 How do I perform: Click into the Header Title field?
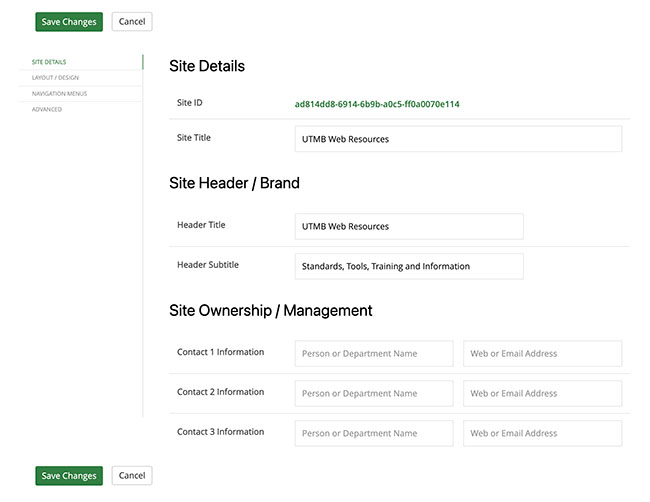pyautogui.click(x=409, y=226)
